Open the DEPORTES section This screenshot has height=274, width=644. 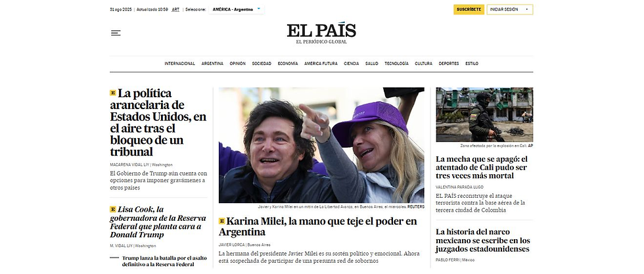(449, 64)
